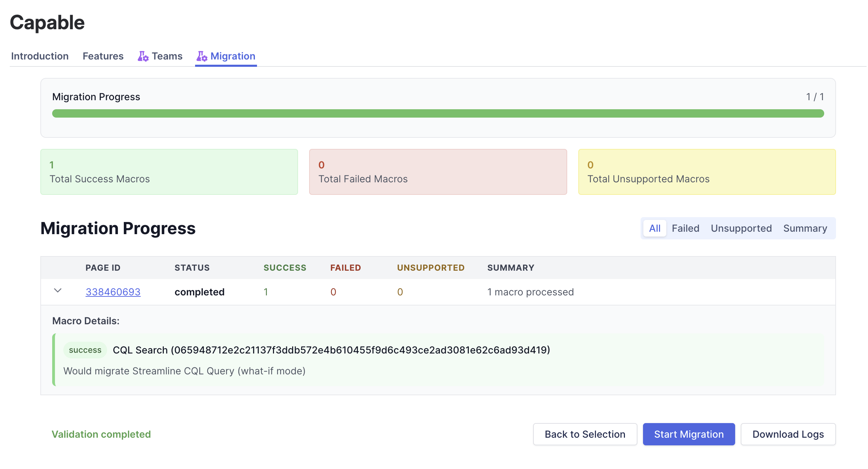Filter results by Failed

coord(685,229)
